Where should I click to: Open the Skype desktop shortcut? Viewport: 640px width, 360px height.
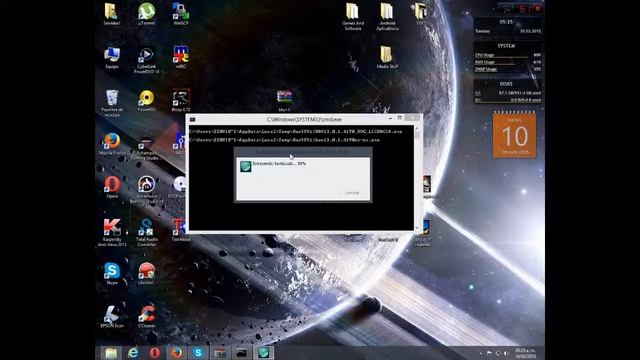point(112,273)
